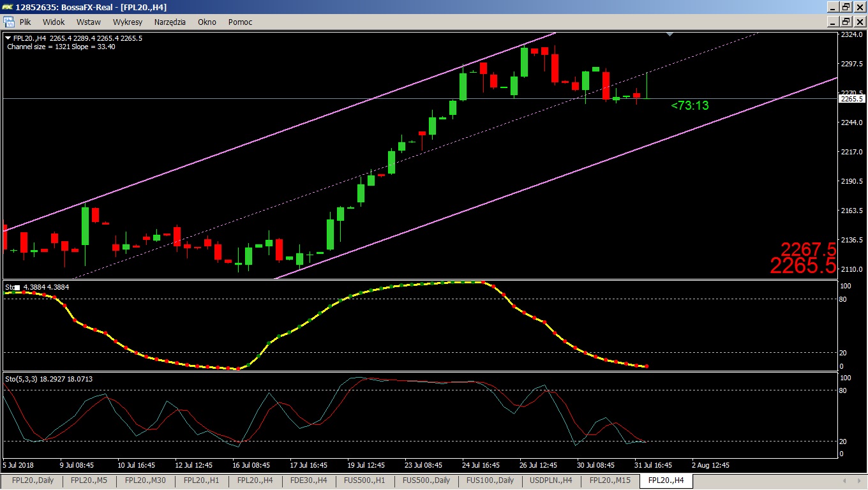Image resolution: width=868 pixels, height=490 pixels.
Task: Switch to the FUS100.,Daily chart tab
Action: click(x=490, y=480)
